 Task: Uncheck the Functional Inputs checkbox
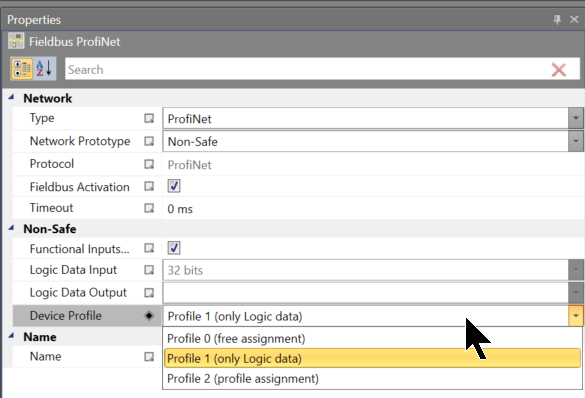tap(174, 248)
